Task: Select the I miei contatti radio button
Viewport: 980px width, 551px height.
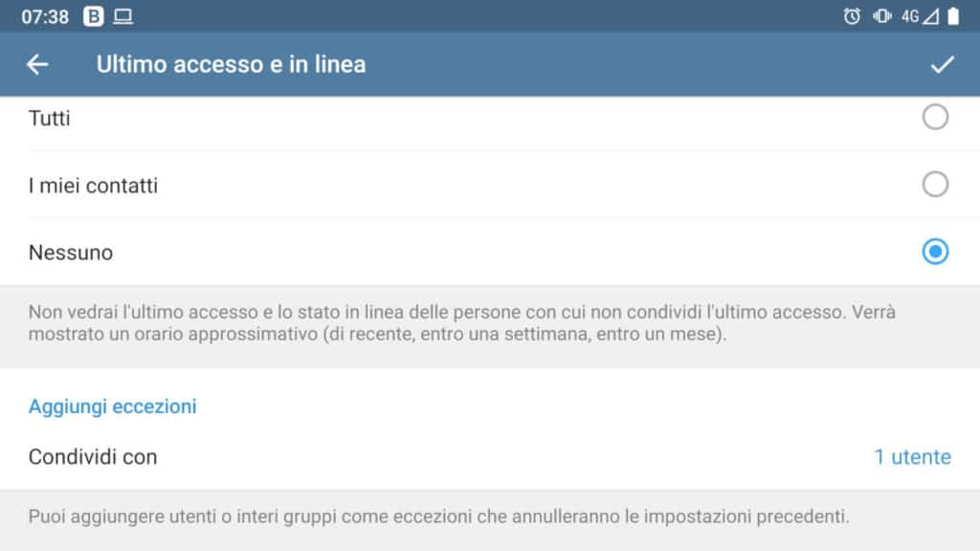Action: tap(935, 185)
